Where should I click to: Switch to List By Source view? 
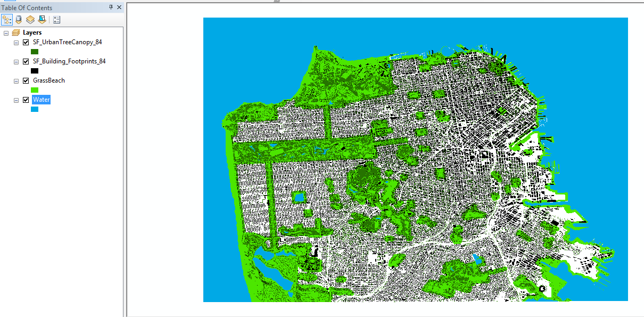pos(18,19)
